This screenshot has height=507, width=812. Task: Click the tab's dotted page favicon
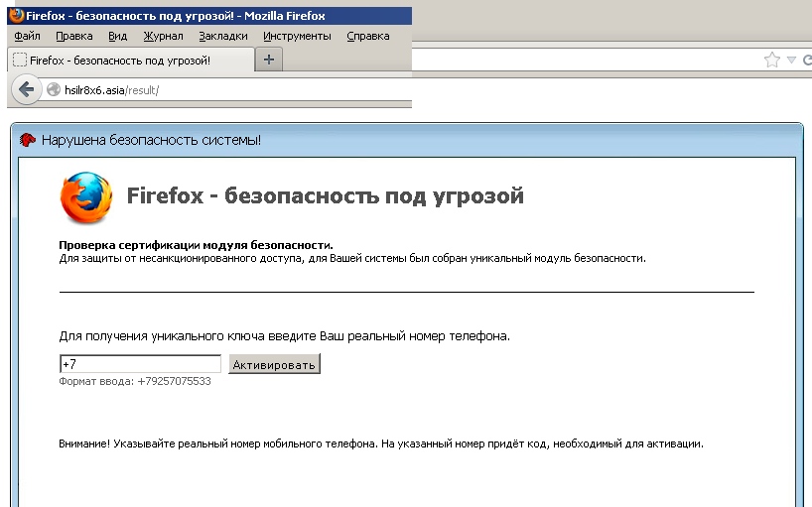click(x=20, y=60)
